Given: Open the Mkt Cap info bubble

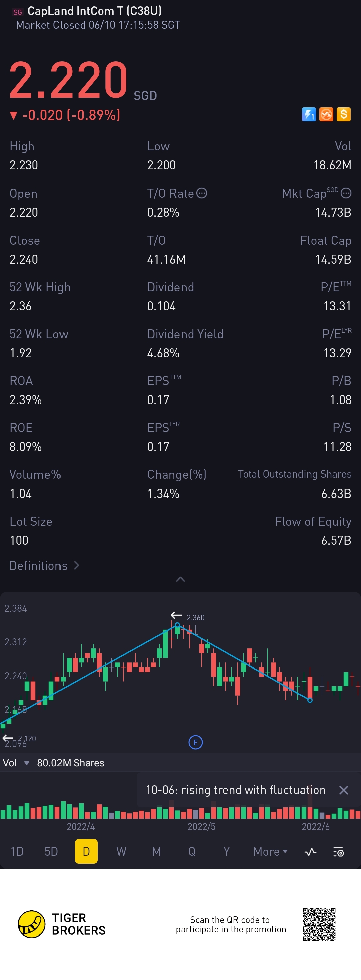Looking at the screenshot, I should tap(346, 193).
